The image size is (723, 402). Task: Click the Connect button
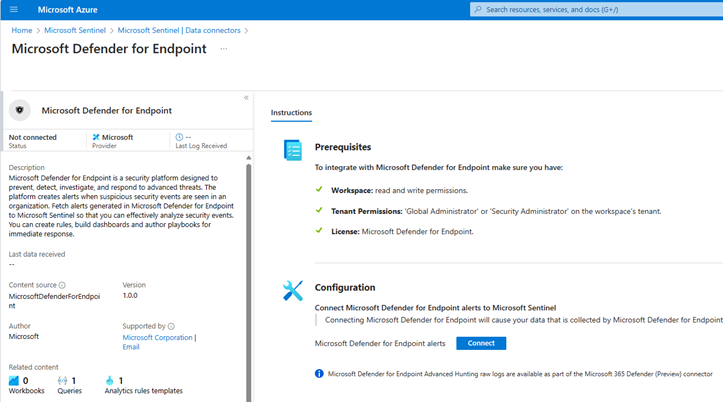pyautogui.click(x=481, y=343)
